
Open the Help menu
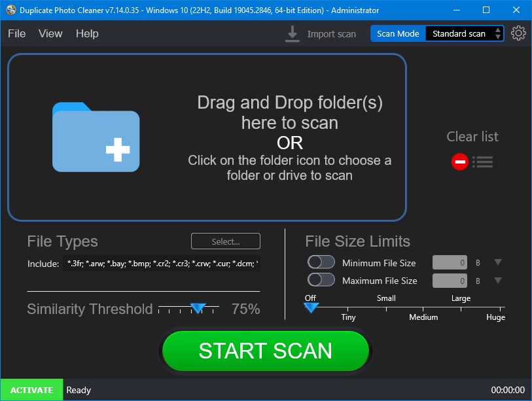(86, 33)
